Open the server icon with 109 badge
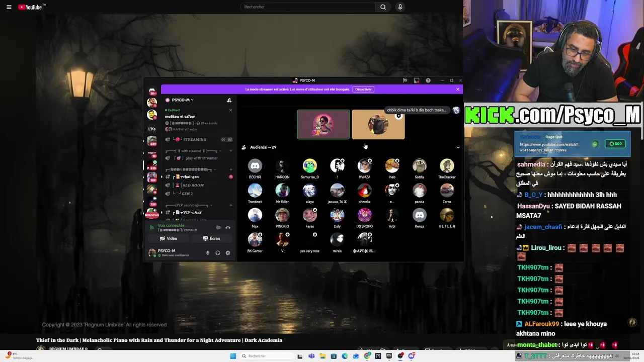Screen dimensions: 644x362 [x=152, y=177]
